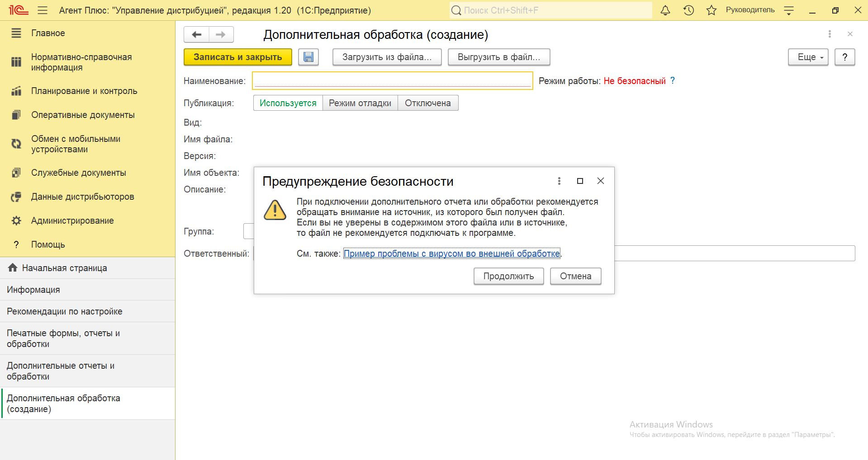Switch to 'Начальная страница' tab
This screenshot has height=460, width=868.
(64, 268)
